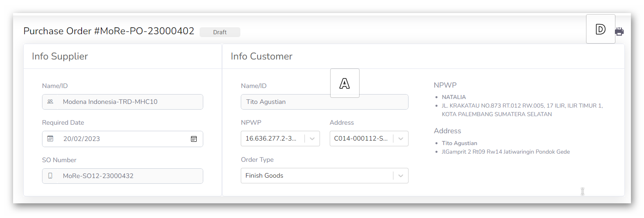Open the Order Type dropdown Finish Goods
This screenshot has width=644, height=218.
pos(400,176)
